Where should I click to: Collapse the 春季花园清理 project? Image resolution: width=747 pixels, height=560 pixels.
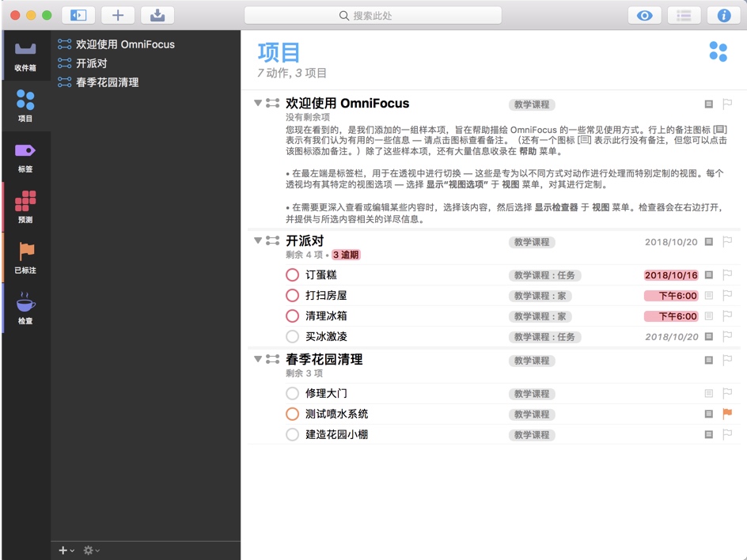point(258,359)
